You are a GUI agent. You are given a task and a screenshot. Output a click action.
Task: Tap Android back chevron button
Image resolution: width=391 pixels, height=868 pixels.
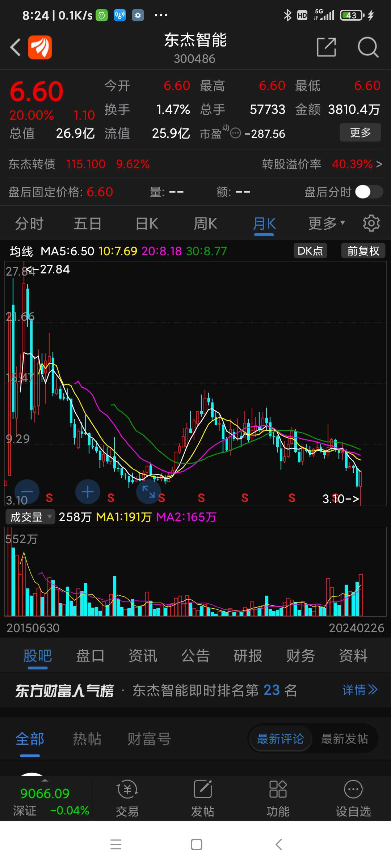pos(279,844)
